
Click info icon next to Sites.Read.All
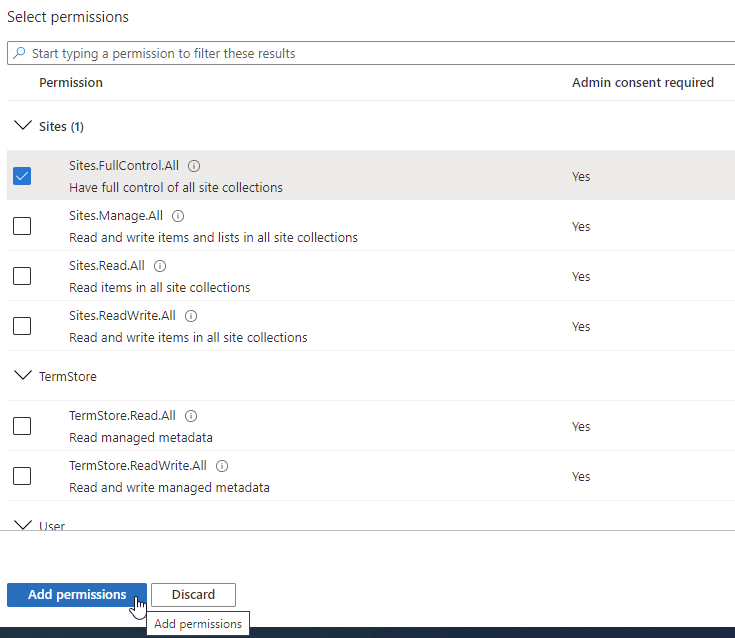coord(160,266)
